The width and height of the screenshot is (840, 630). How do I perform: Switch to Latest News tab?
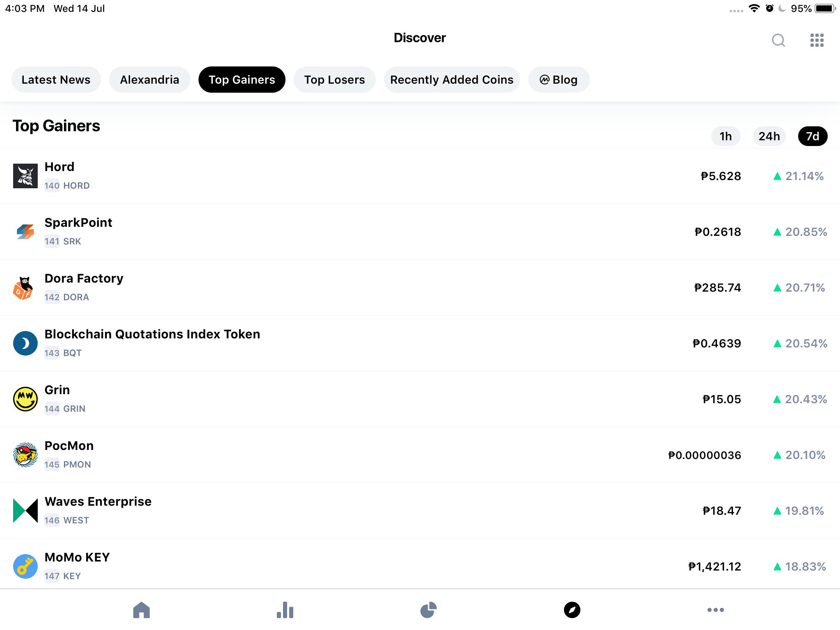(x=56, y=80)
